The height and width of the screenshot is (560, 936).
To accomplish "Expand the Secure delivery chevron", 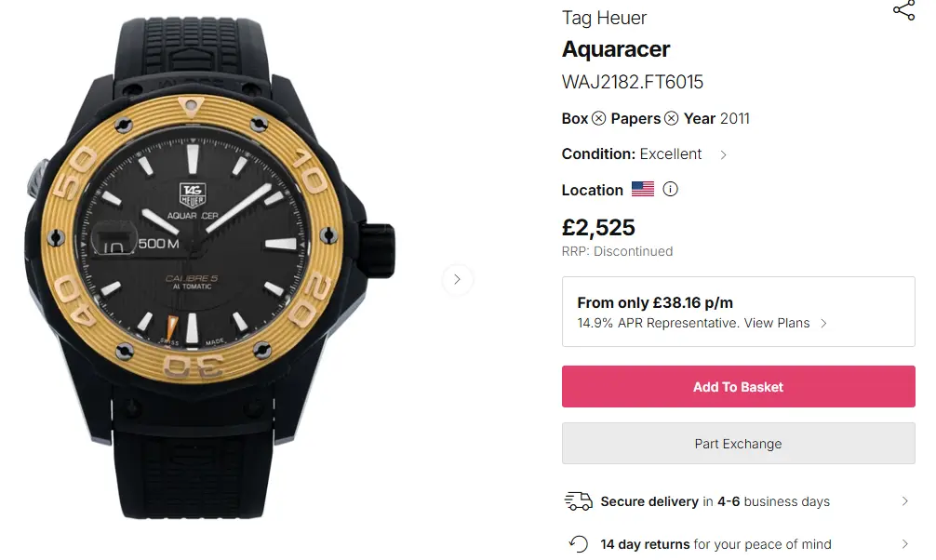I will tap(904, 501).
